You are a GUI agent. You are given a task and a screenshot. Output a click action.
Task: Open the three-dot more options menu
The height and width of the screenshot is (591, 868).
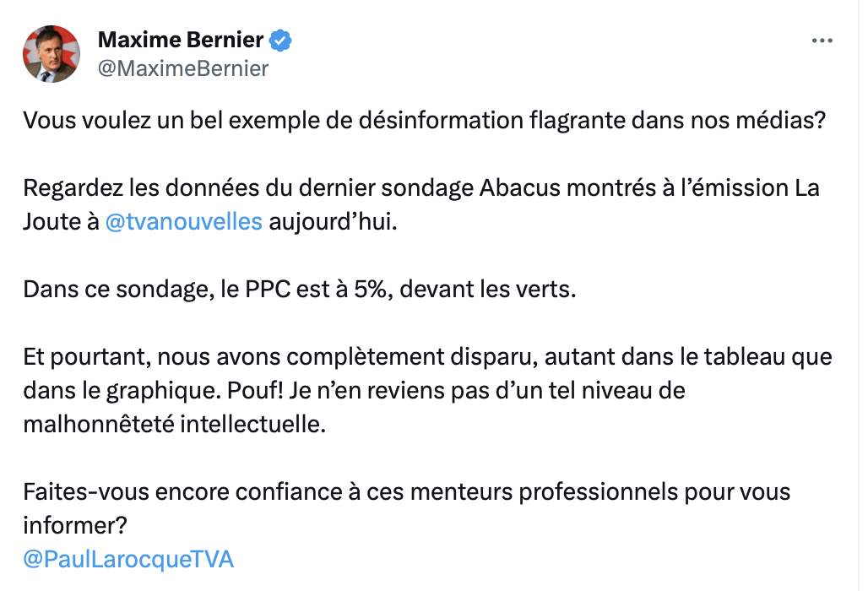(x=822, y=41)
